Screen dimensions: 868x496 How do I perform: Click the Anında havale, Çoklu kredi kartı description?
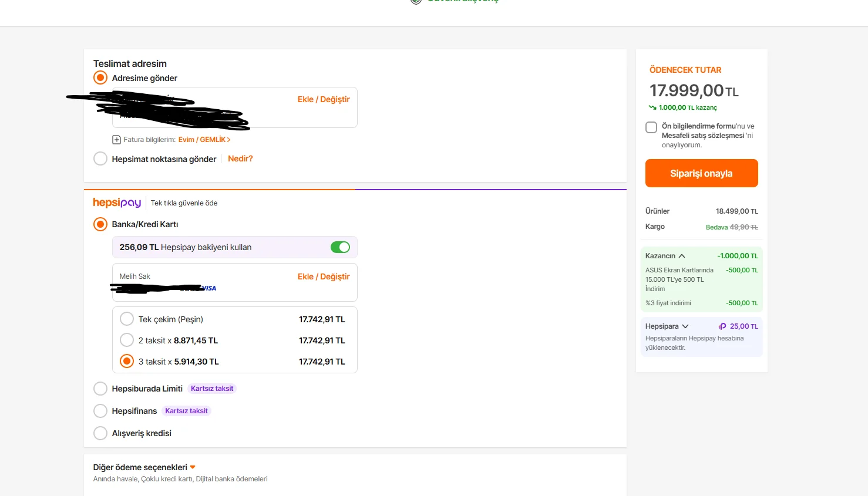[x=180, y=479]
